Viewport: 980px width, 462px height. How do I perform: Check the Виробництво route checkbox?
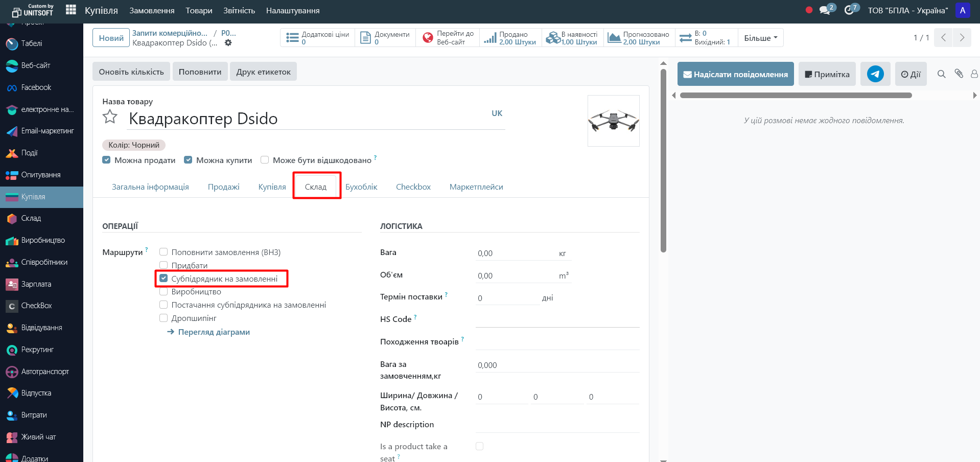pos(164,292)
